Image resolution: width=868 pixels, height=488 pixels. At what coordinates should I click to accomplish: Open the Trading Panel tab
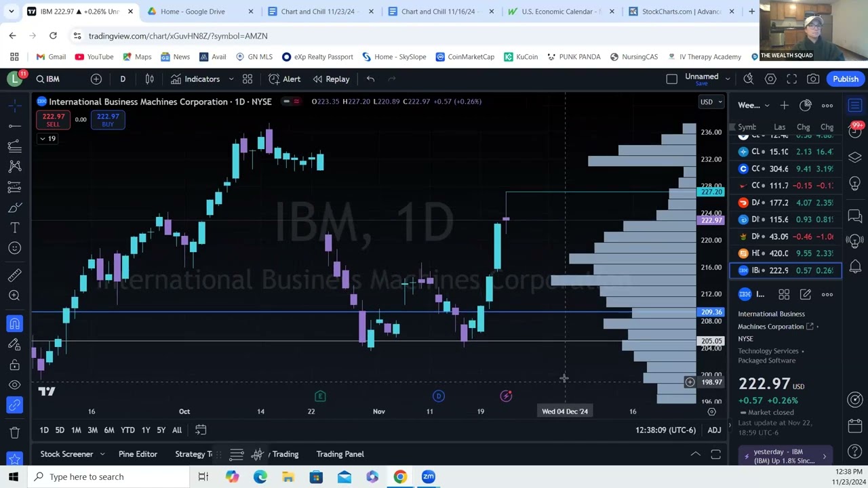pyautogui.click(x=340, y=454)
